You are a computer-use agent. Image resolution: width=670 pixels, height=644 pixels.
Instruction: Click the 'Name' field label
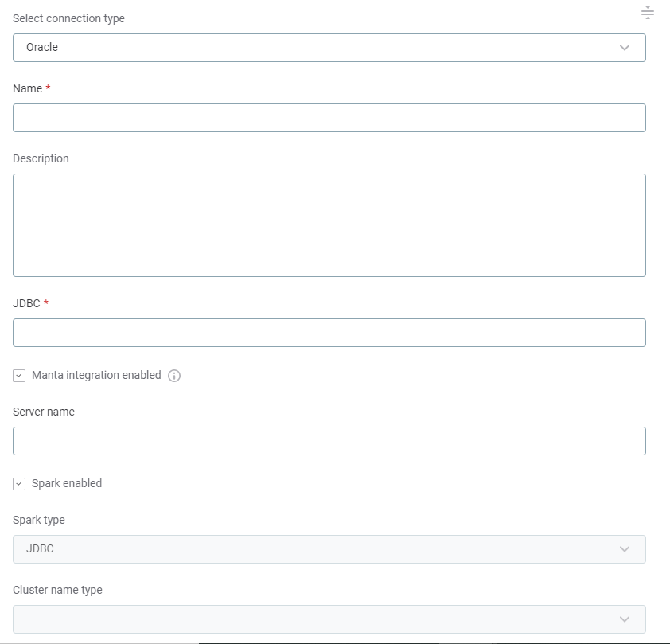click(27, 88)
